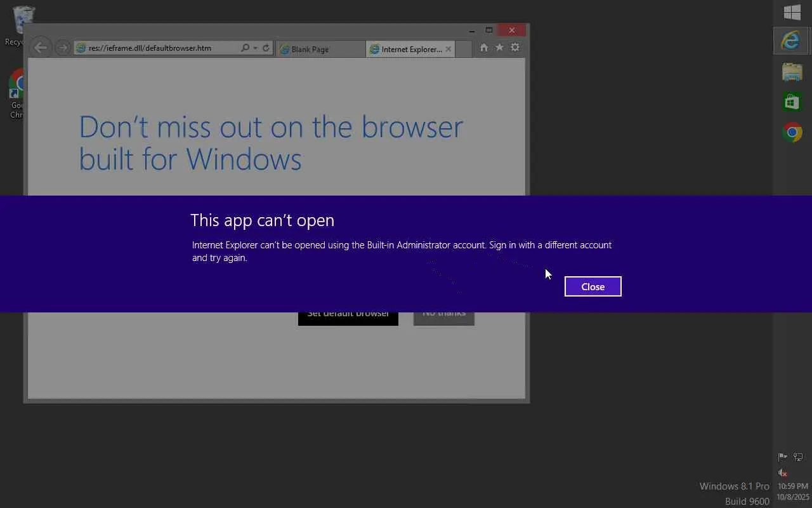Open the Windows Start button
This screenshot has width=812, height=508.
click(792, 12)
